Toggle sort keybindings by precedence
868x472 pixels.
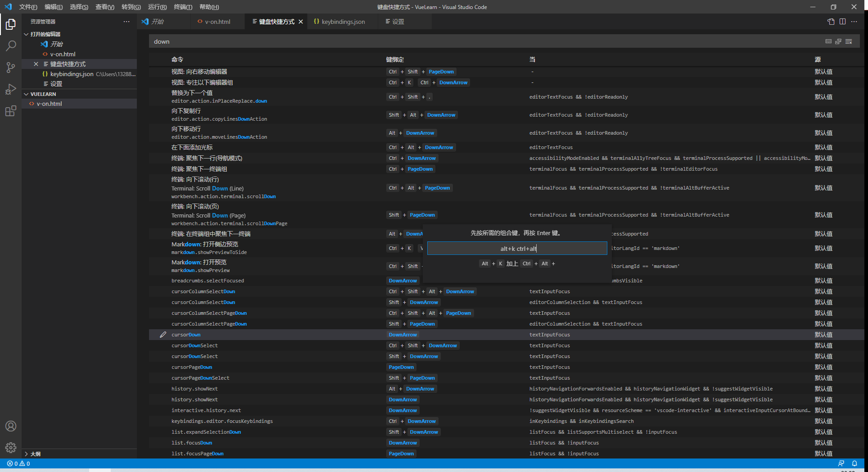pyautogui.click(x=838, y=41)
